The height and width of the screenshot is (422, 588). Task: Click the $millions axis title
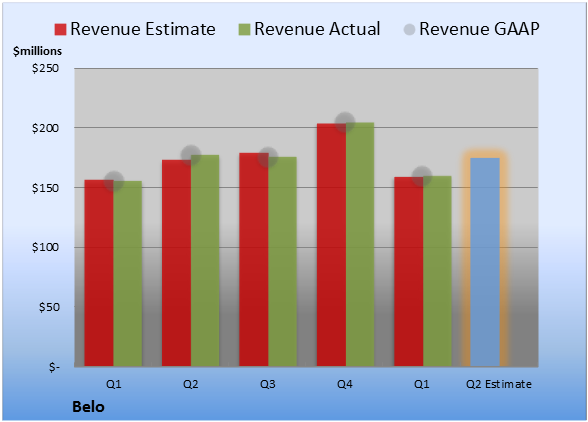(38, 51)
